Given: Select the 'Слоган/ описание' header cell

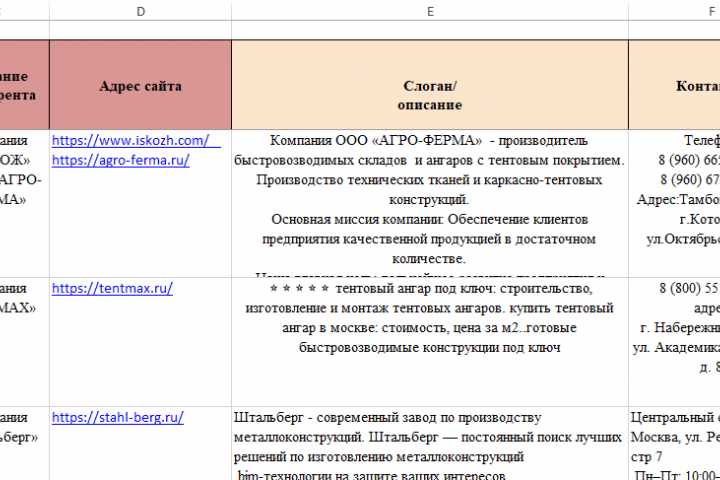Looking at the screenshot, I should click(x=430, y=85).
